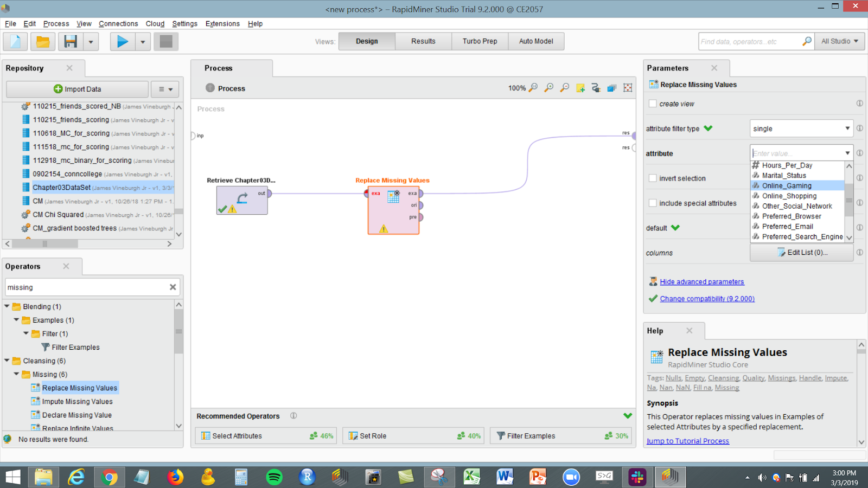Click the blue stacked squares icon in the Process toolbar
This screenshot has width=868, height=488.
click(x=612, y=88)
